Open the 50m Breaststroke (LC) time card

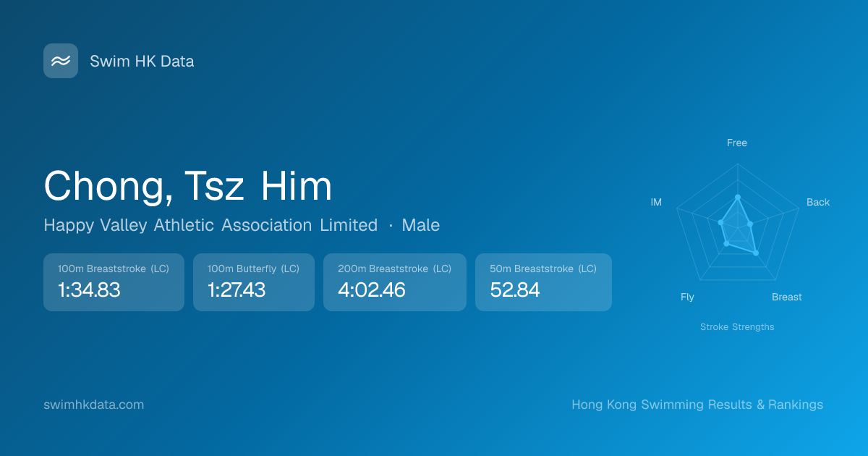click(x=542, y=282)
